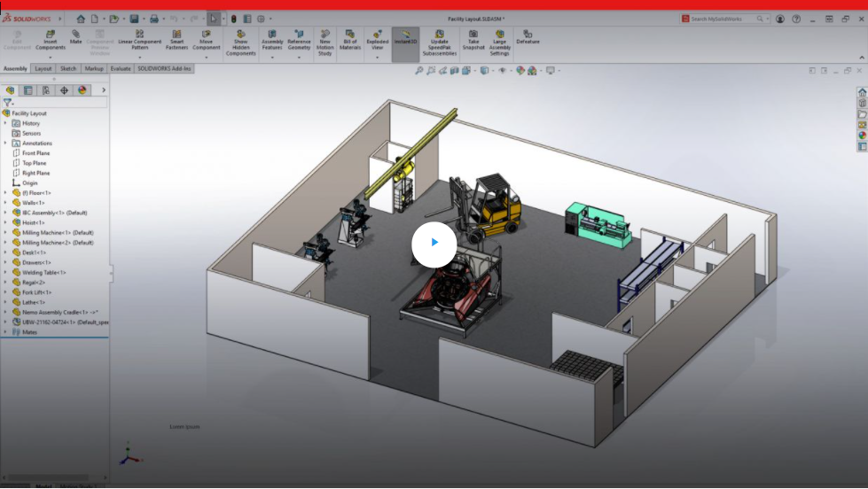Start a New Motion Study
The image size is (868, 489).
coord(325,42)
